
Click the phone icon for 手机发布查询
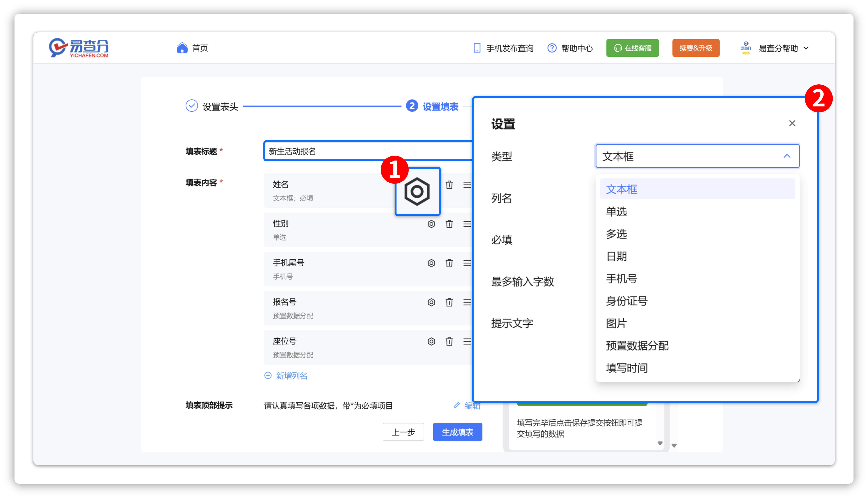click(x=477, y=48)
